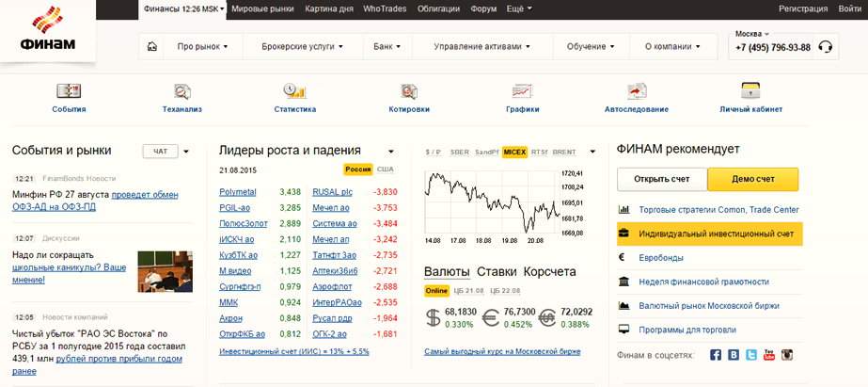Open Форум in top menu
The height and width of the screenshot is (387, 868).
tap(483, 8)
